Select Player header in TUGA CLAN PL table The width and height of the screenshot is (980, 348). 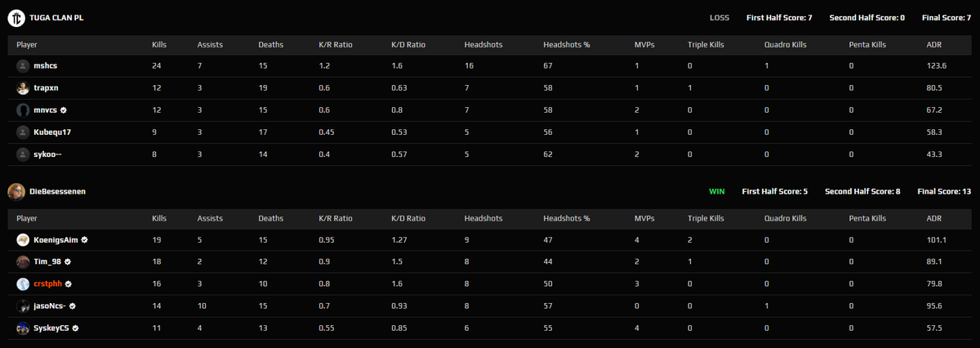[27, 45]
